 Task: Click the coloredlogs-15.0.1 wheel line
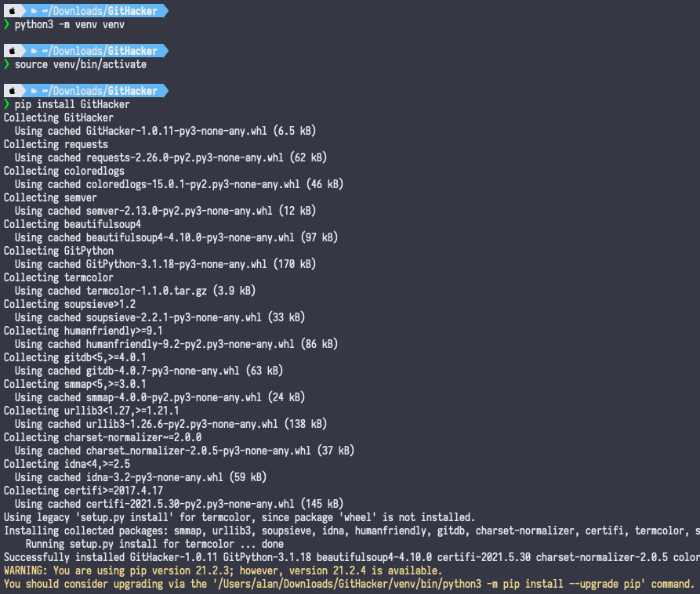179,184
